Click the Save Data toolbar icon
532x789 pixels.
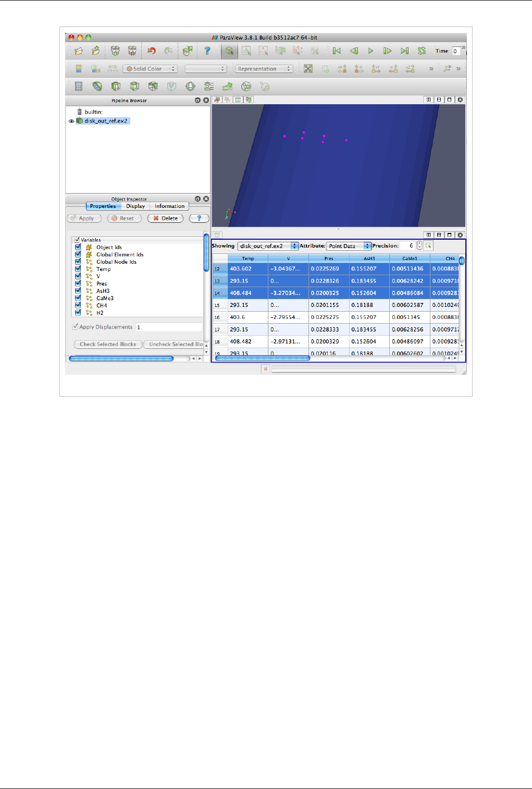96,51
